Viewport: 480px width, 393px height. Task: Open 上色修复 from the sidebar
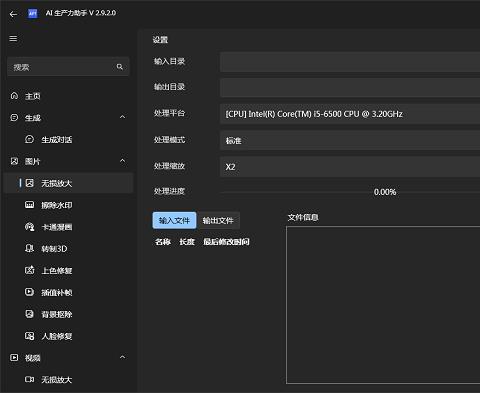[x=68, y=270]
